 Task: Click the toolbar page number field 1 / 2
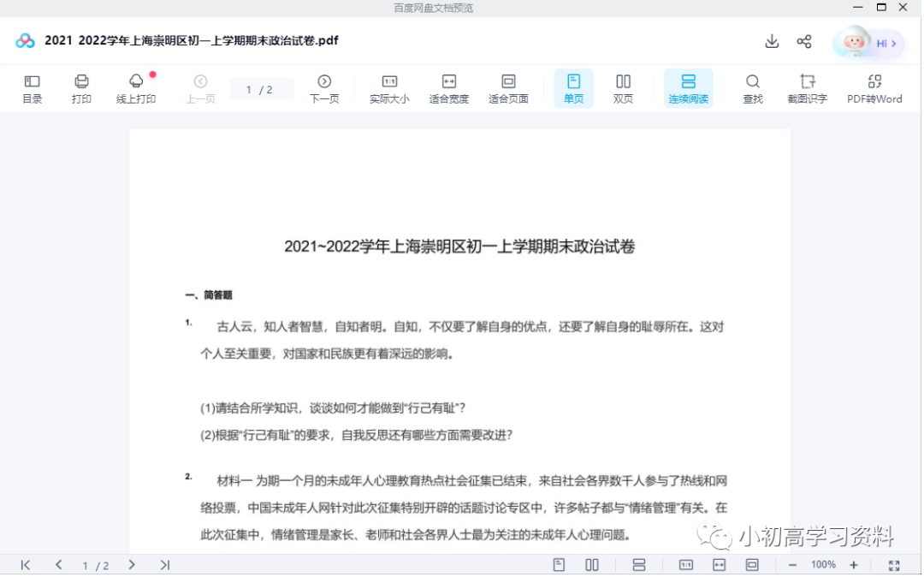point(262,89)
